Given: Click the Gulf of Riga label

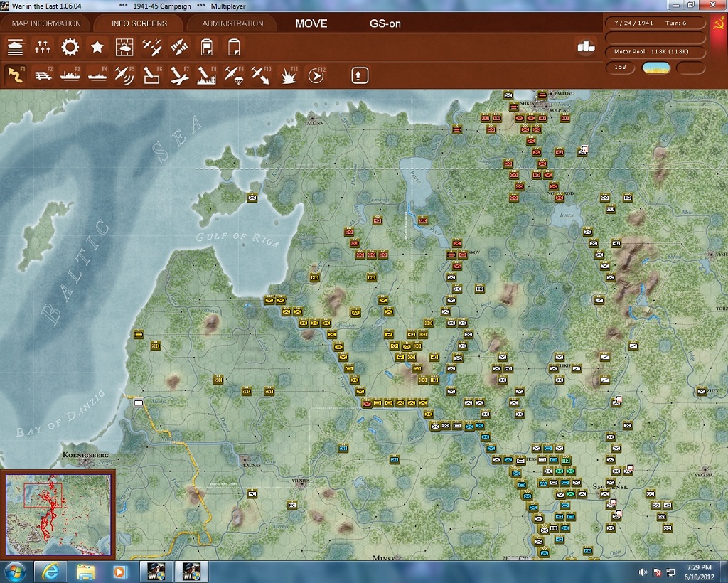Looking at the screenshot, I should click(x=238, y=239).
